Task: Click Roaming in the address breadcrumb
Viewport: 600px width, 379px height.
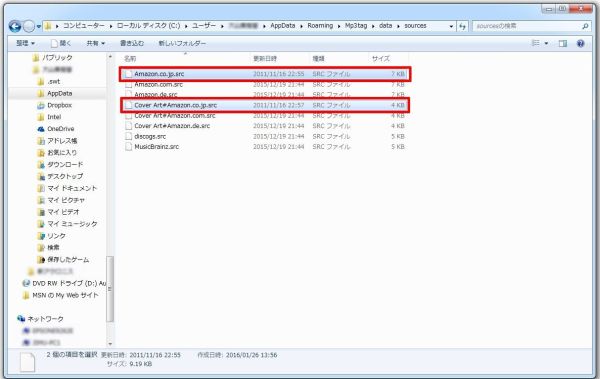Action: point(320,26)
